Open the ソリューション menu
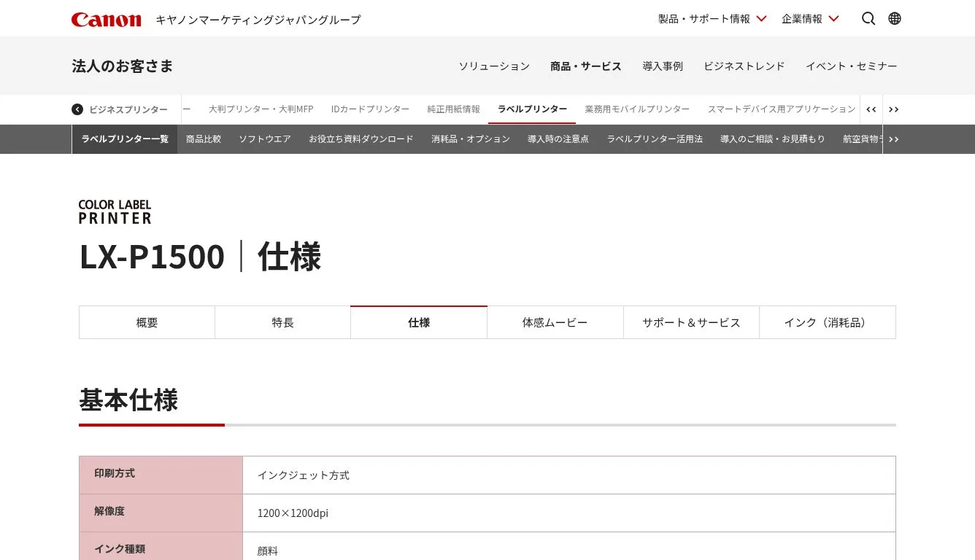The height and width of the screenshot is (560, 975). point(494,66)
